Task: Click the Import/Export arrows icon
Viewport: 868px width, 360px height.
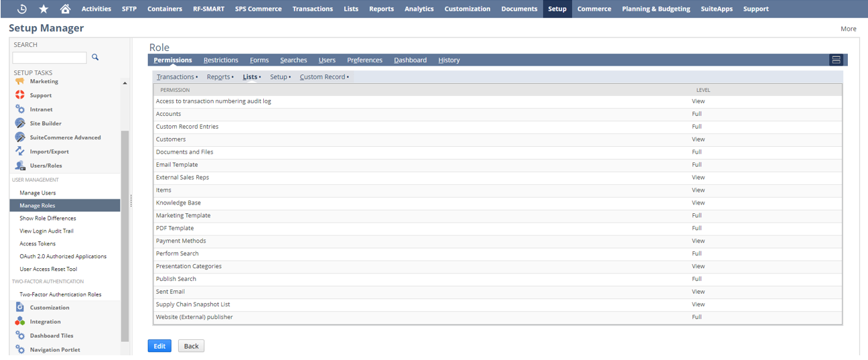Action: click(20, 152)
